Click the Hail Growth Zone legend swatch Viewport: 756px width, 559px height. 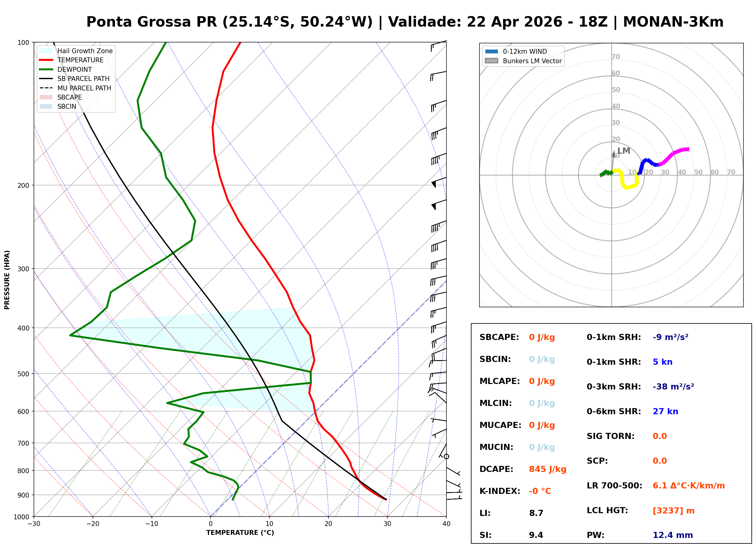click(46, 51)
